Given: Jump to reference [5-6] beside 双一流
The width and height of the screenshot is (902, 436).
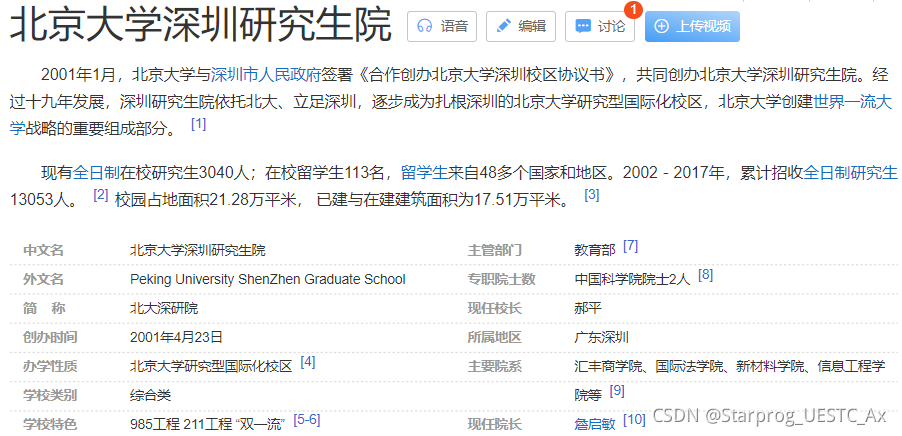Looking at the screenshot, I should tap(307, 420).
